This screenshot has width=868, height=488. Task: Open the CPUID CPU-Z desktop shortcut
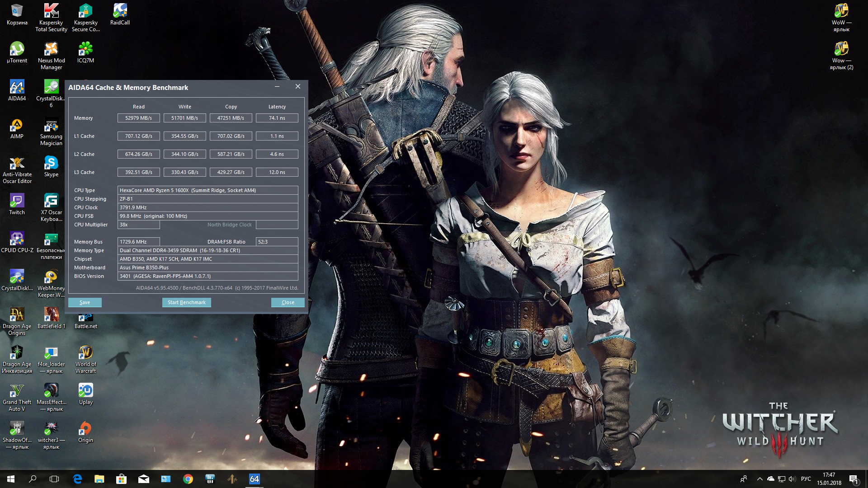[17, 242]
